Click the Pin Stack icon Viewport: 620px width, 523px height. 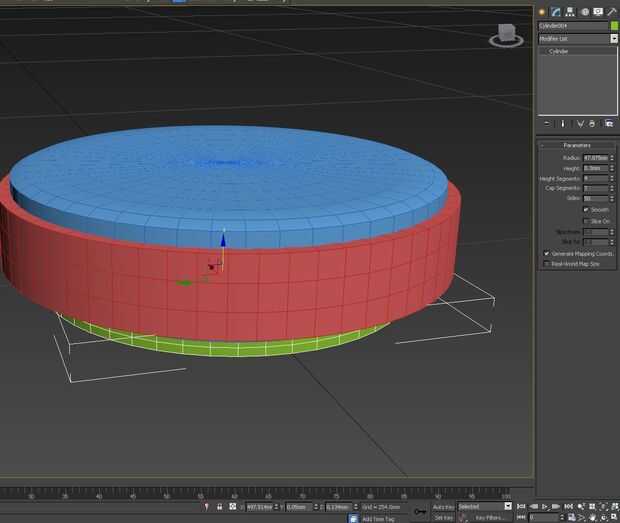click(x=546, y=124)
